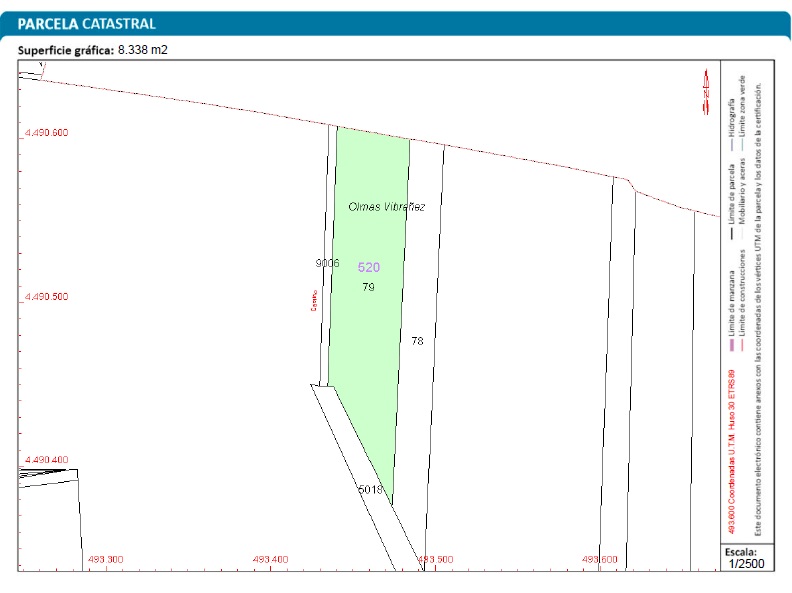Click the Límite de construcciones legend entry
Image resolution: width=792 pixels, height=593 pixels.
[742, 290]
